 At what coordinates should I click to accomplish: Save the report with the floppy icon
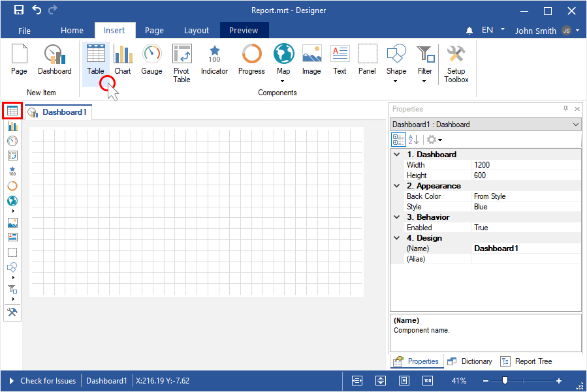click(19, 10)
